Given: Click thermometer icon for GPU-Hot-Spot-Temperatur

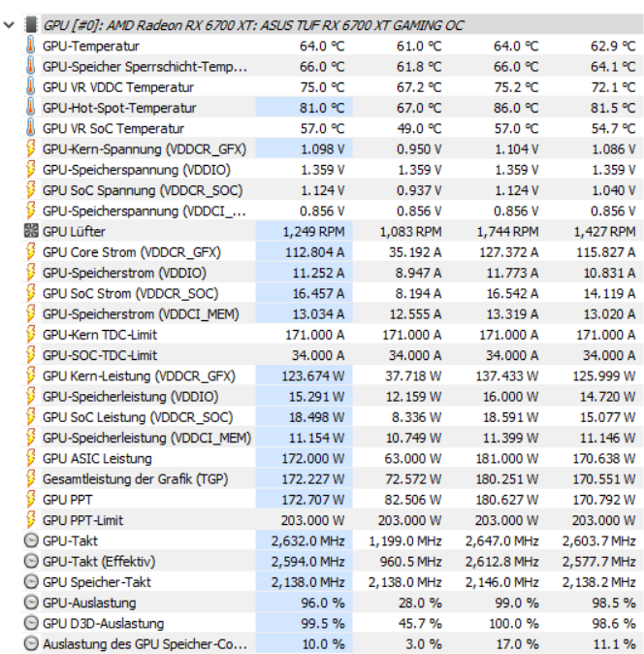Looking at the screenshot, I should click(30, 108).
